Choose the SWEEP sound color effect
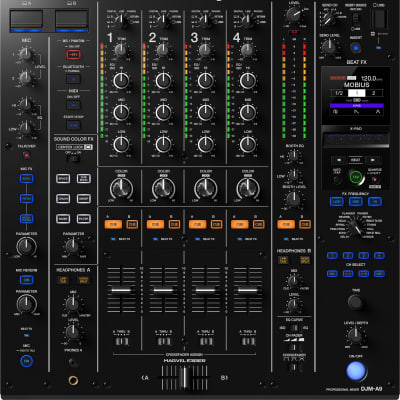This screenshot has width=400, height=400. pos(84,199)
